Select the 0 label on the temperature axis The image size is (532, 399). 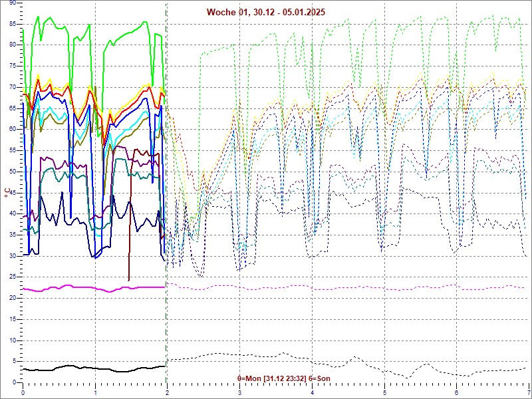point(14,383)
